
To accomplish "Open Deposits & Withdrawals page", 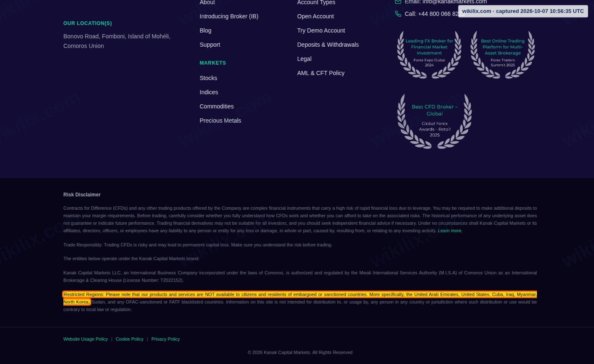I will point(328,45).
